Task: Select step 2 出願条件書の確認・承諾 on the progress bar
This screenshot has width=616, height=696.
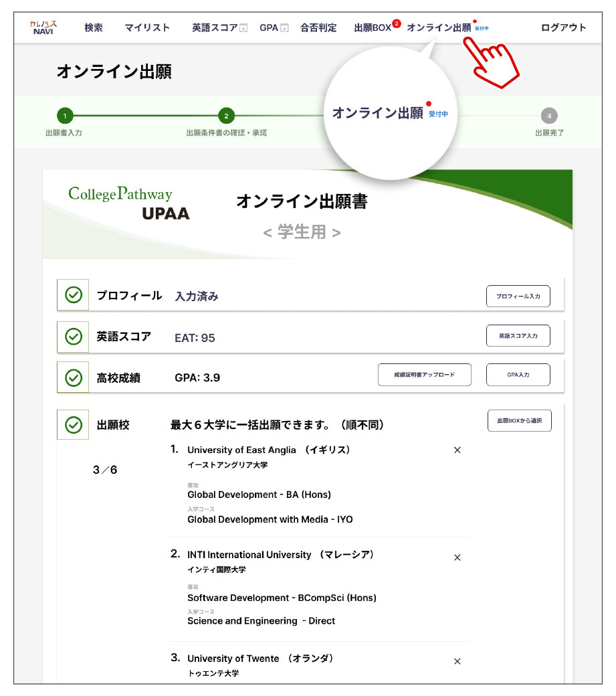Action: coord(226,116)
